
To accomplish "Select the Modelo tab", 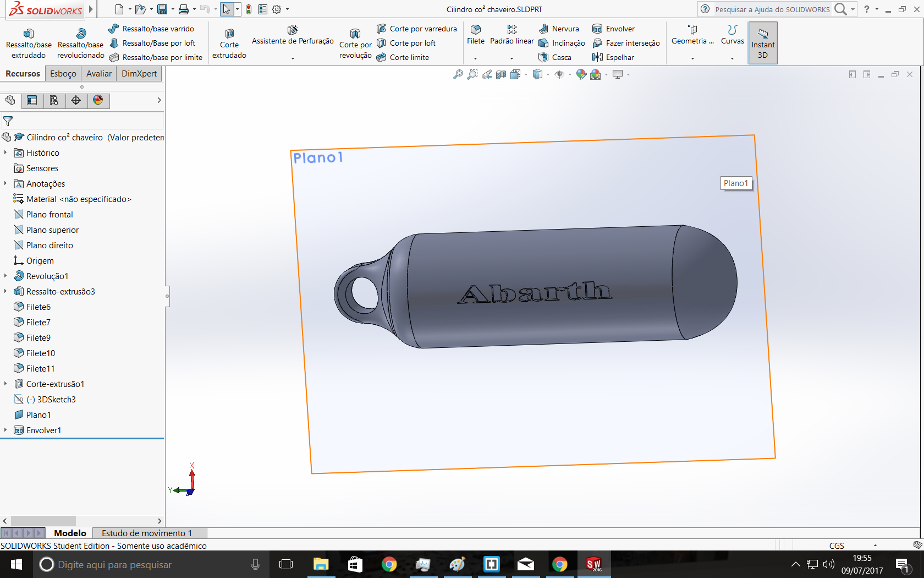I will [x=70, y=533].
